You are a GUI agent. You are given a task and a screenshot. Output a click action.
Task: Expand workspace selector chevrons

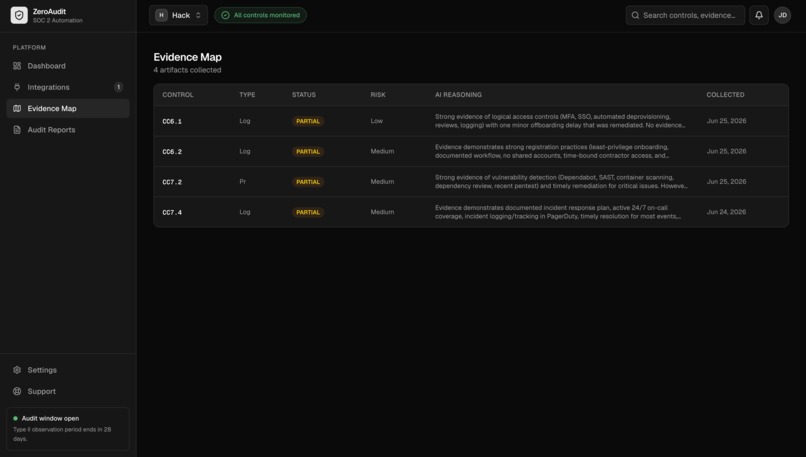(x=198, y=15)
